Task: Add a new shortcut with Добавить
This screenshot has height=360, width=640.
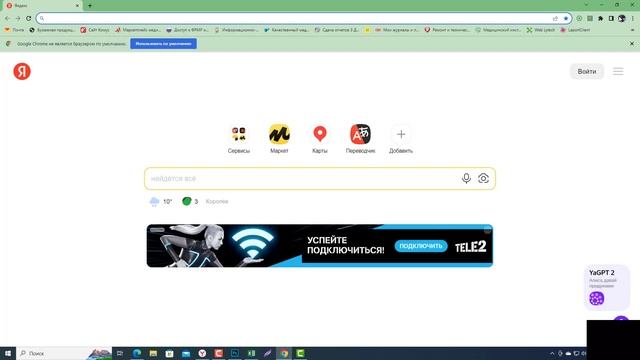Action: click(401, 139)
